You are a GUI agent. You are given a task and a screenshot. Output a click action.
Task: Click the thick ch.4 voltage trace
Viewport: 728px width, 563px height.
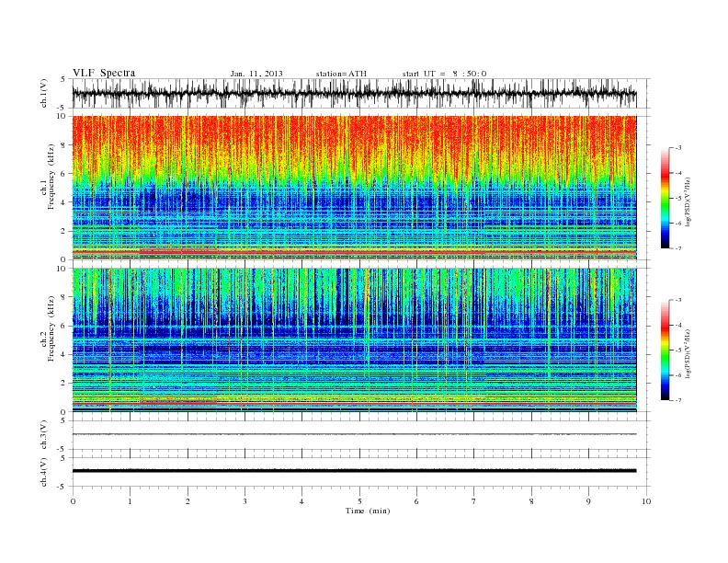pyautogui.click(x=355, y=471)
